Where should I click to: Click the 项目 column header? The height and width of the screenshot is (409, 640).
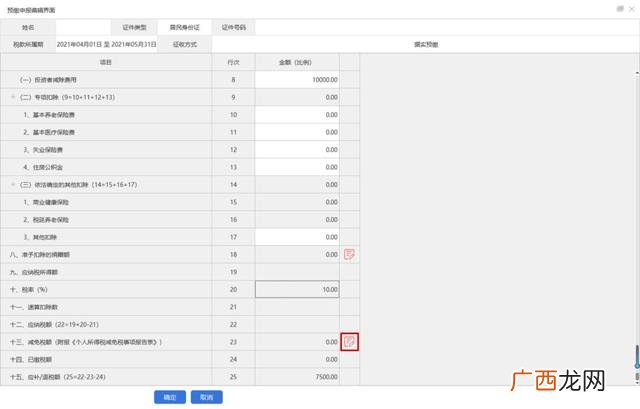pyautogui.click(x=106, y=62)
